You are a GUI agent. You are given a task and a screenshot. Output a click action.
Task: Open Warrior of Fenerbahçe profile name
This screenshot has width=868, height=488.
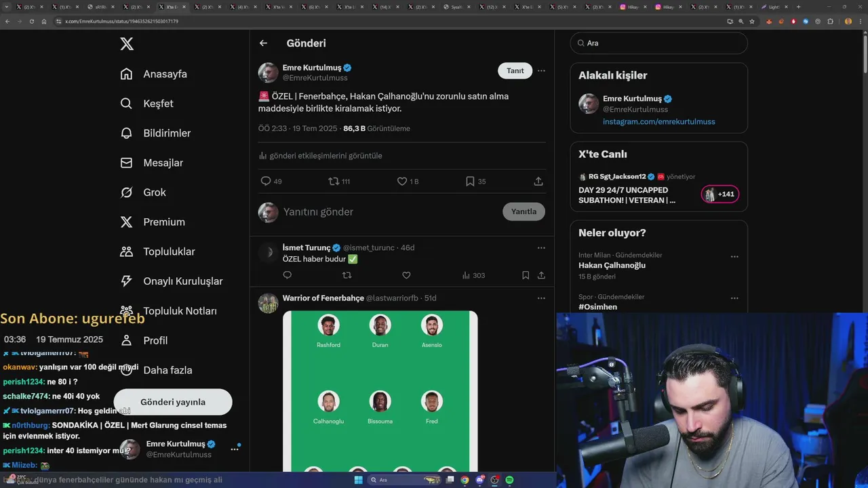click(x=323, y=298)
